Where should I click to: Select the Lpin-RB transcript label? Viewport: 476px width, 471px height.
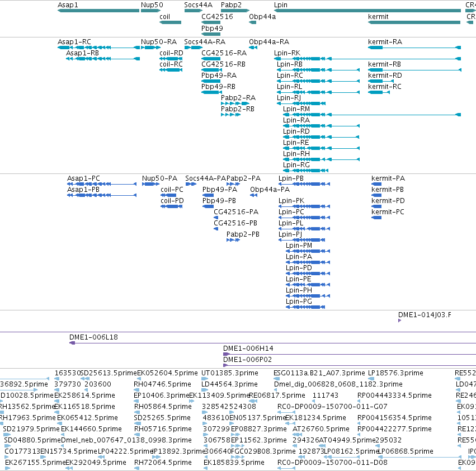[x=290, y=64]
